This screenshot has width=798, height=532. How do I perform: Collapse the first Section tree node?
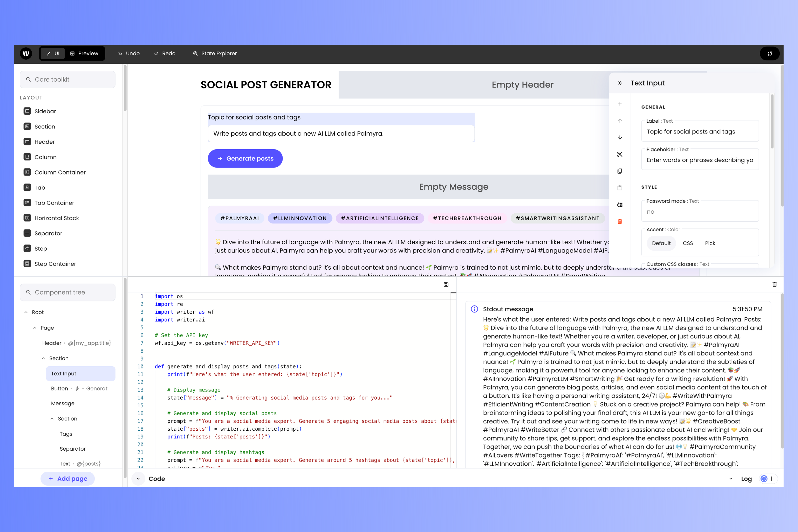(x=43, y=358)
